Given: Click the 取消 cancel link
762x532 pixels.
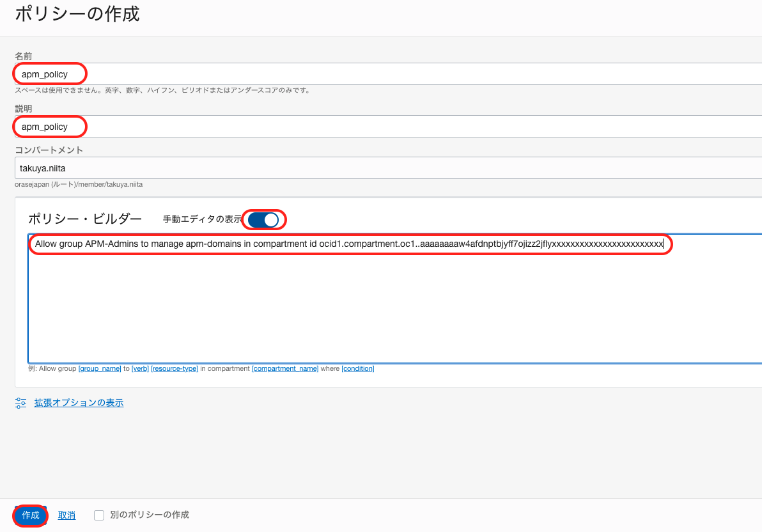Looking at the screenshot, I should 66,515.
